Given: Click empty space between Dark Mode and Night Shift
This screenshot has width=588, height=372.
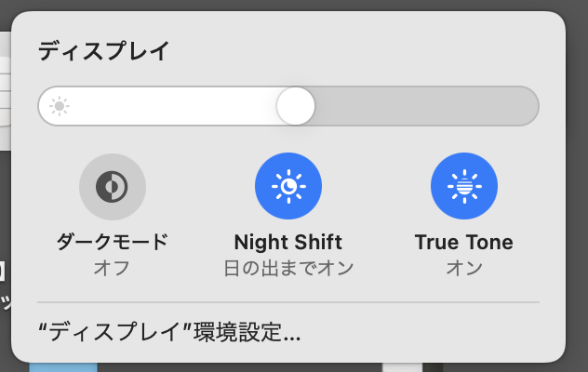Looking at the screenshot, I should point(200,187).
